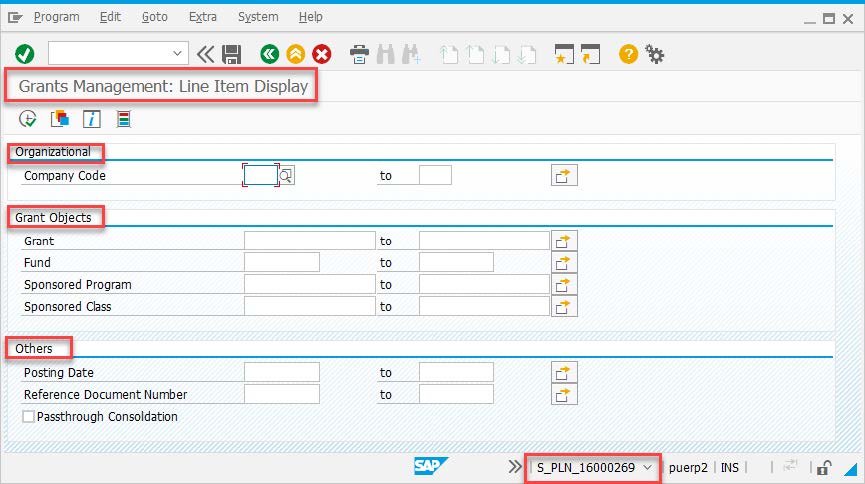Open the yellow Help question icon

pyautogui.click(x=628, y=54)
